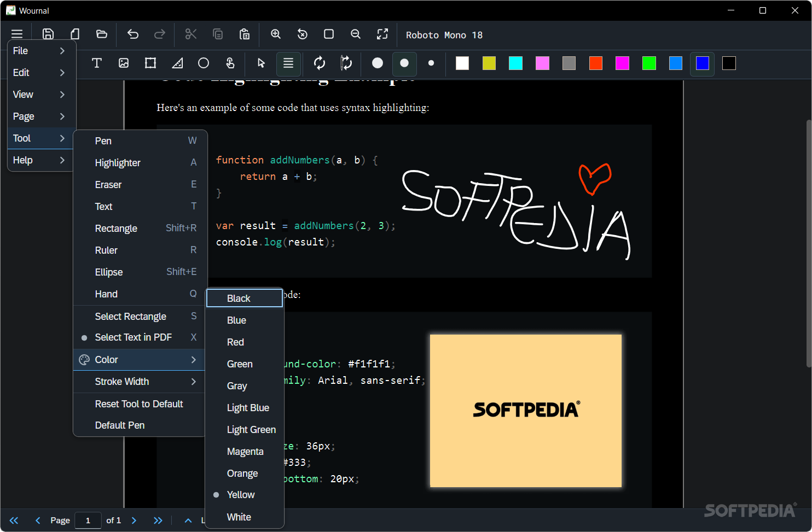This screenshot has height=532, width=812.
Task: Go to the previous page arrow
Action: point(38,521)
